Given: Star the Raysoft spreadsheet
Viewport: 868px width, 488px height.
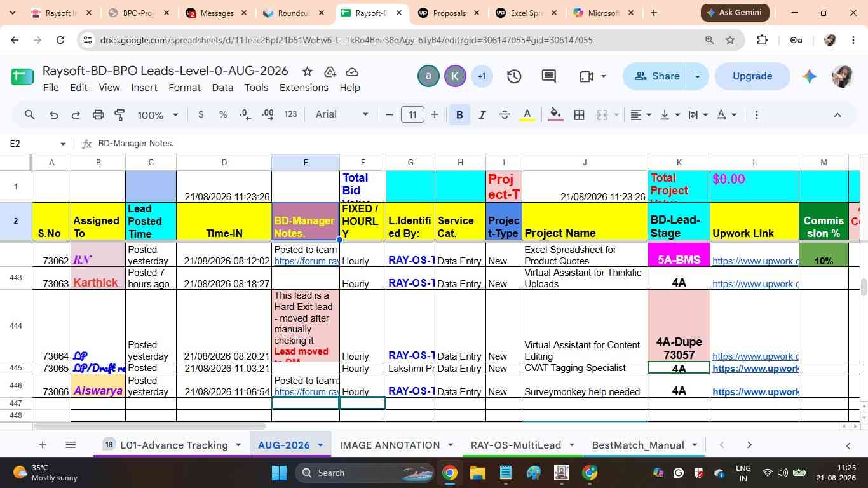Looking at the screenshot, I should (x=307, y=71).
